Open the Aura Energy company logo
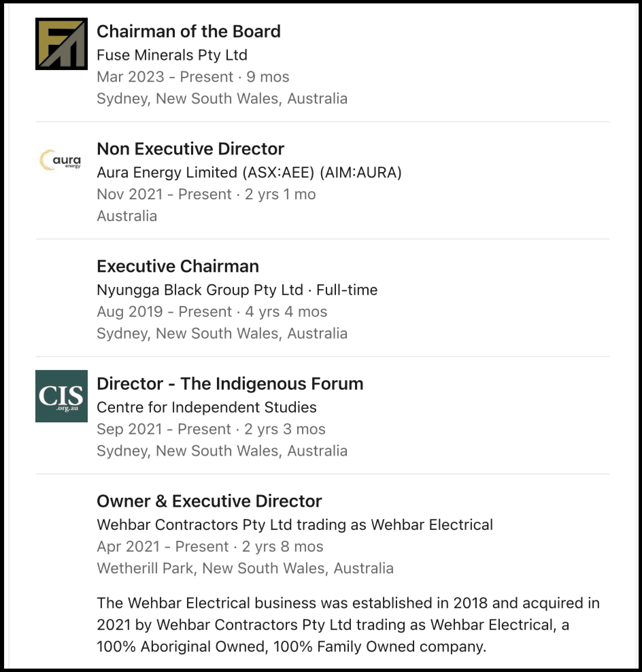 (61, 160)
